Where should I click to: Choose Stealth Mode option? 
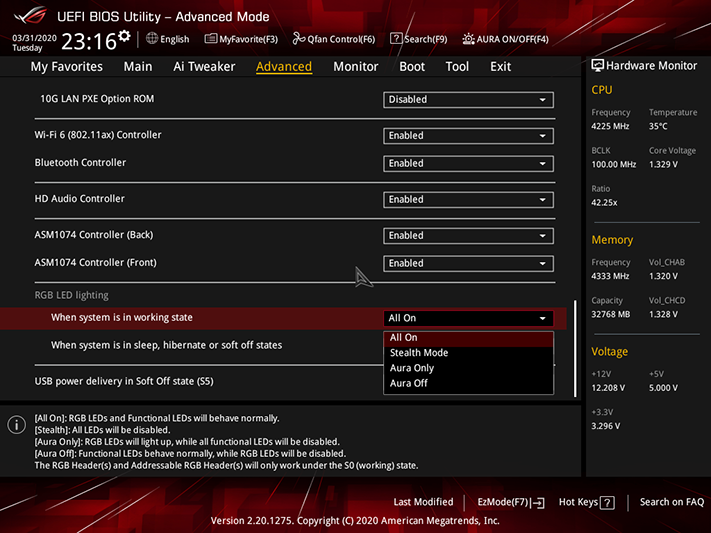(x=468, y=353)
